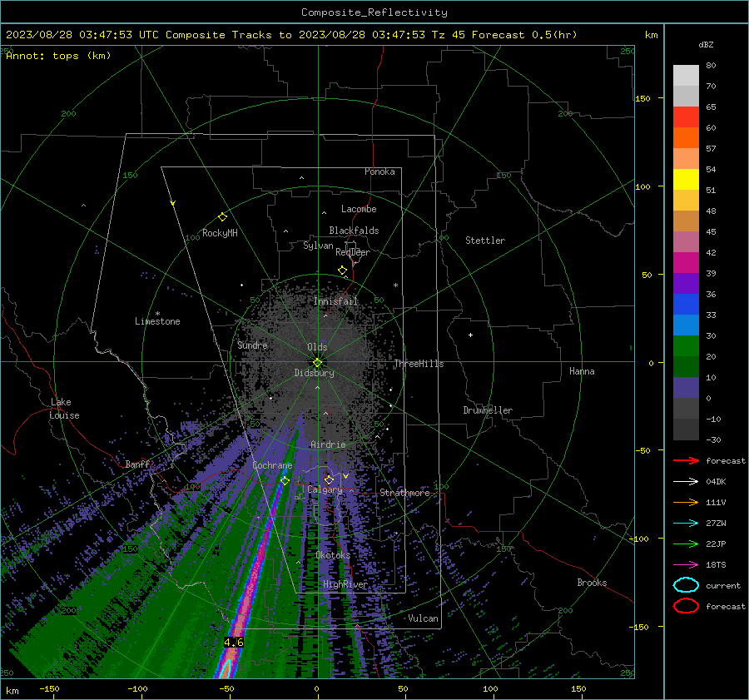Click the Calgary city label
The width and height of the screenshot is (749, 700).
tap(325, 489)
